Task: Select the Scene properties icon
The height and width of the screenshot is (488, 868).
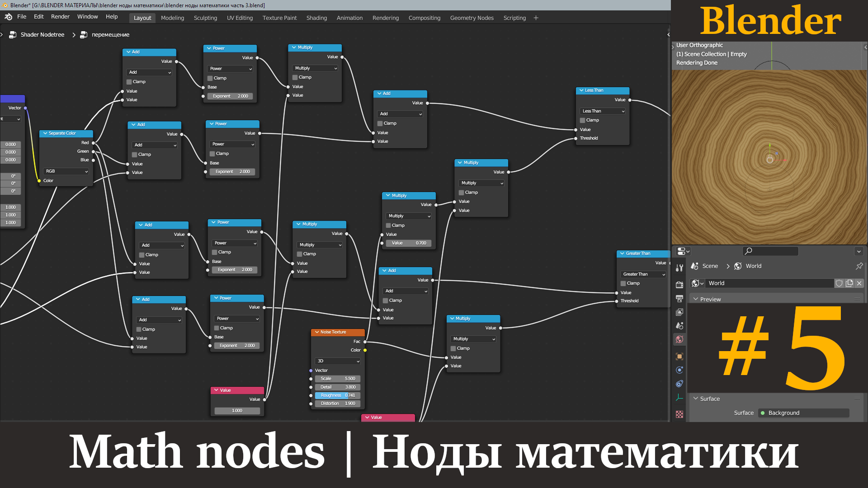Action: (x=679, y=325)
